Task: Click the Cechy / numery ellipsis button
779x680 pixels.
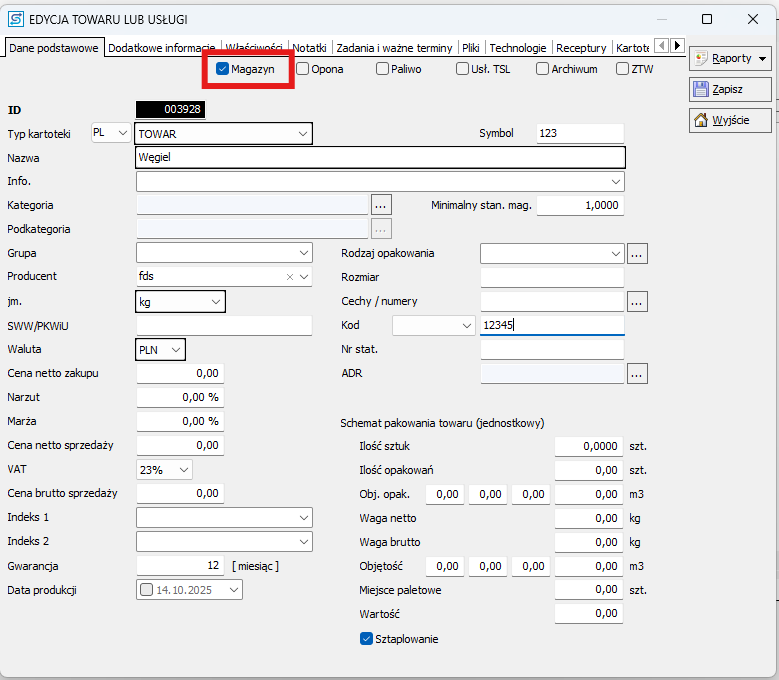Action: coord(637,301)
